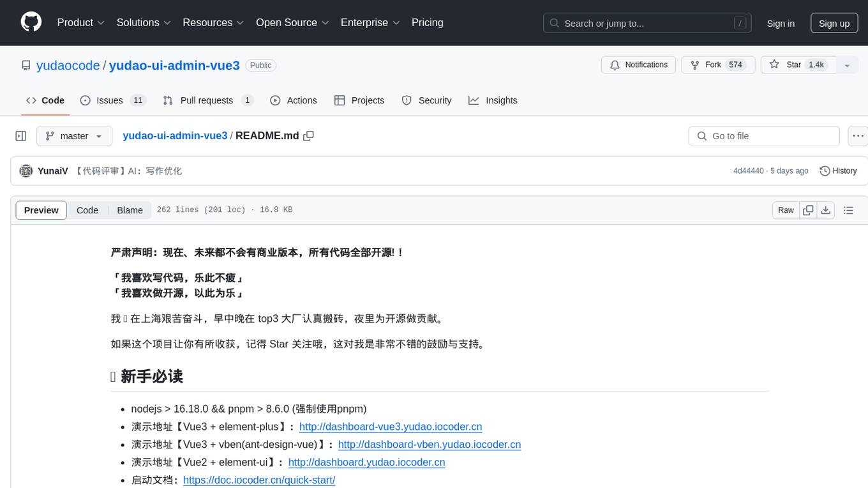The image size is (868, 488).
Task: Open the master branch selector
Action: click(74, 136)
